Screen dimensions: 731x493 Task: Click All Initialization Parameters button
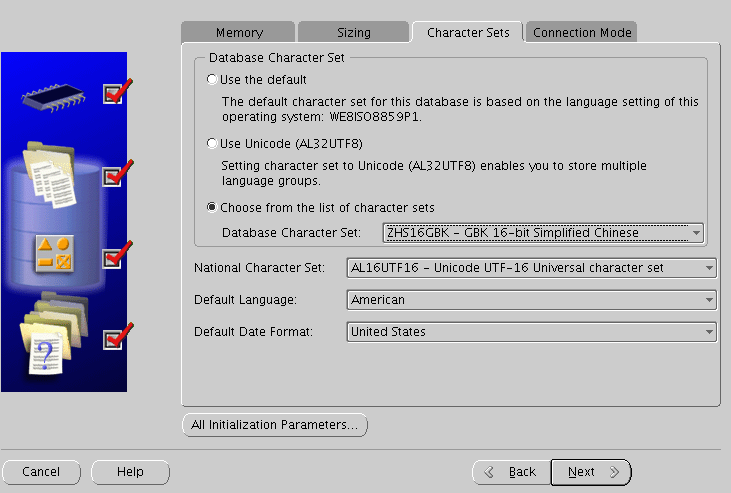(275, 425)
